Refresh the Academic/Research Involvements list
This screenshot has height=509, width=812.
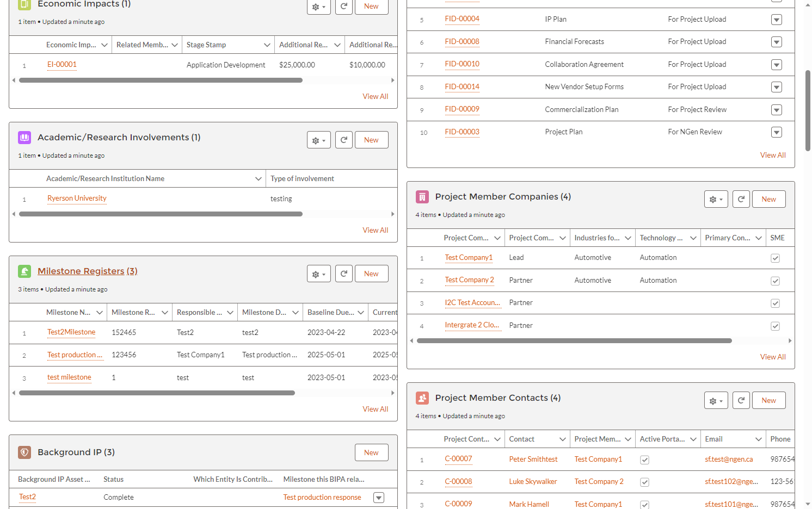343,140
